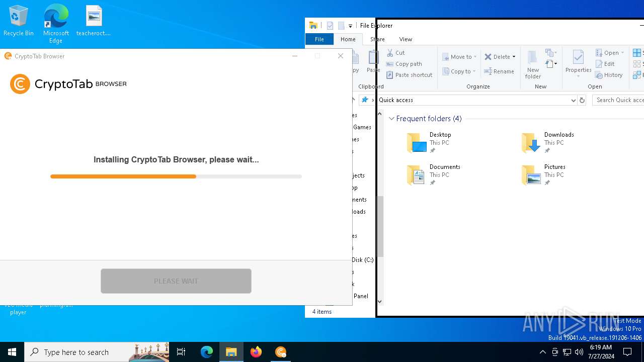Click Rename in the Organize group
This screenshot has height=362, width=644.
point(499,71)
